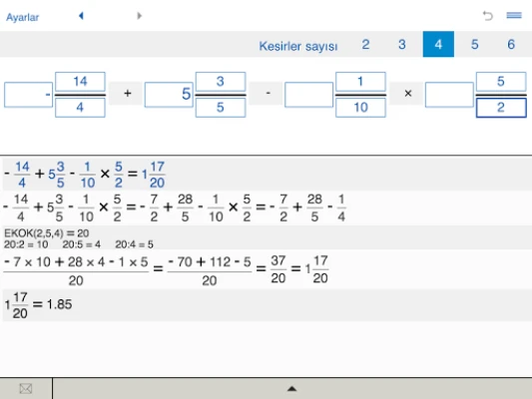The width and height of the screenshot is (532, 399).
Task: Set fraction count to 3
Action: [x=401, y=45]
